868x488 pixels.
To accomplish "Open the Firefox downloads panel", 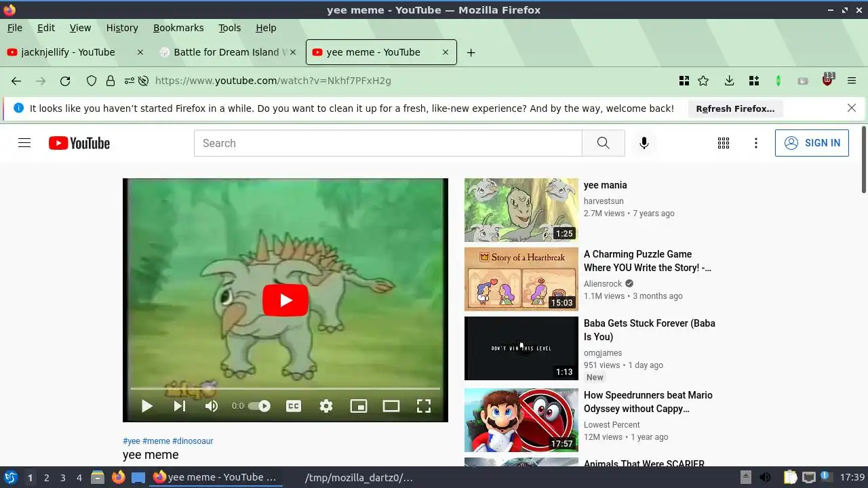I will 729,81.
